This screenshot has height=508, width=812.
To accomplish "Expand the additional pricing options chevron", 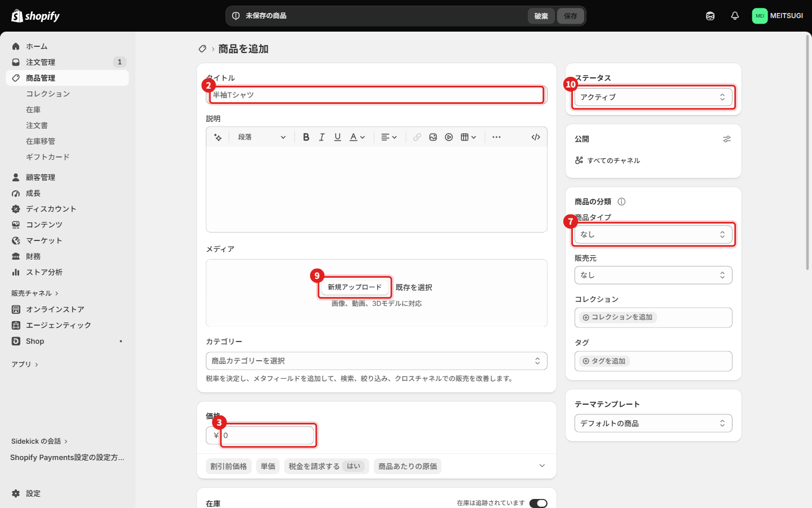I will click(x=542, y=466).
